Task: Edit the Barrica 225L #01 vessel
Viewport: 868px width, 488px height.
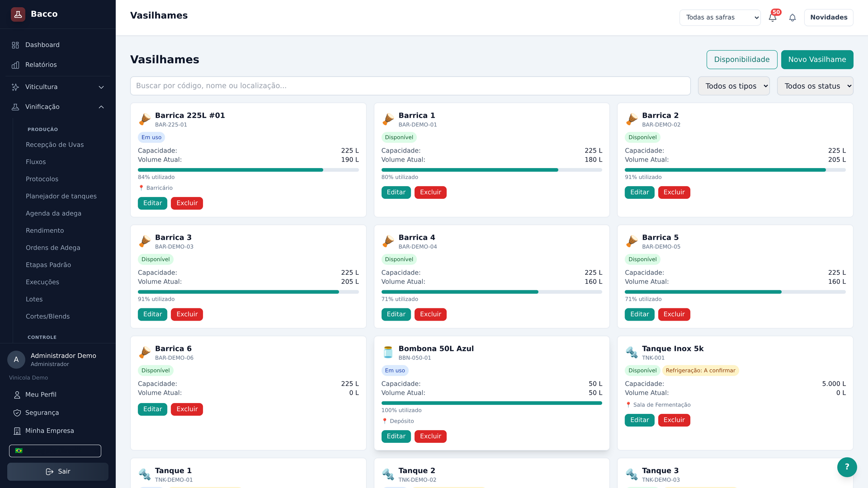Action: pyautogui.click(x=152, y=203)
